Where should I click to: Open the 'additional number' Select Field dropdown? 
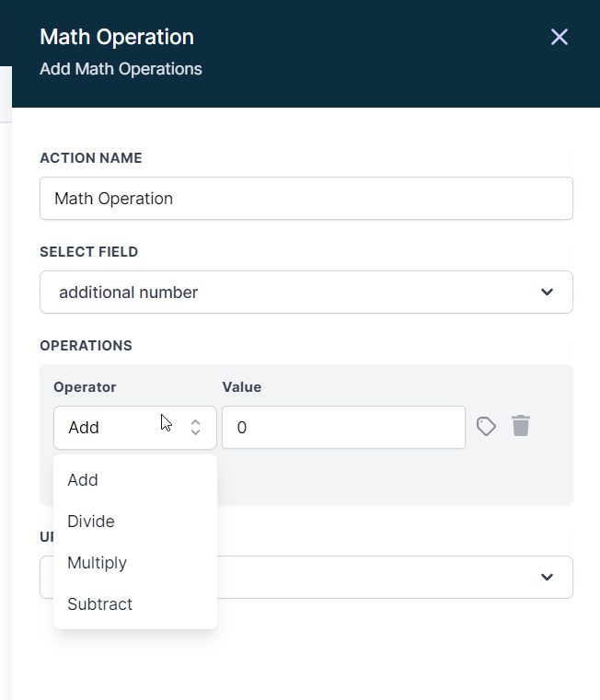point(306,293)
